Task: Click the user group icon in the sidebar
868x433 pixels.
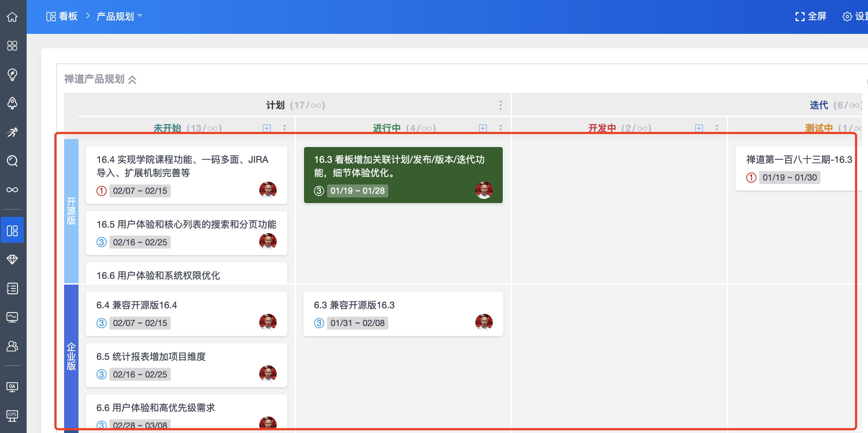Action: (12, 346)
